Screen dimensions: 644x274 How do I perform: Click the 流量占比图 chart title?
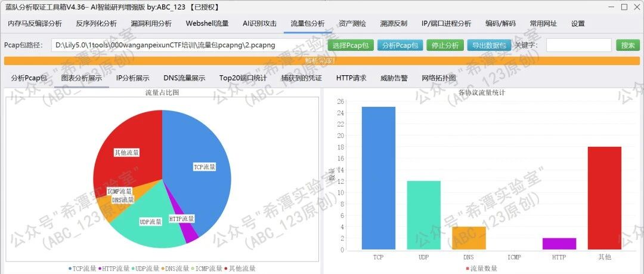pos(162,93)
